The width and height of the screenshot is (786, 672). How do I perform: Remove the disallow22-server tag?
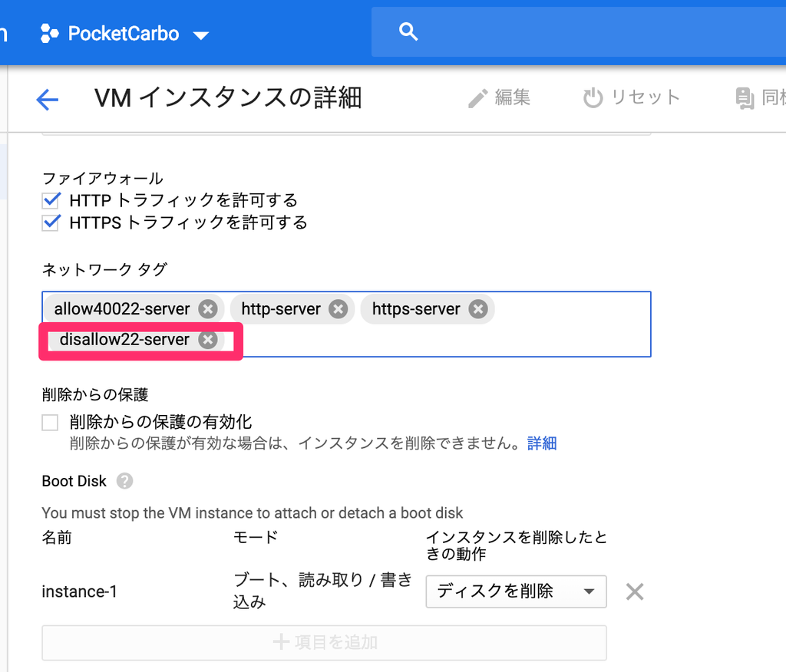207,340
